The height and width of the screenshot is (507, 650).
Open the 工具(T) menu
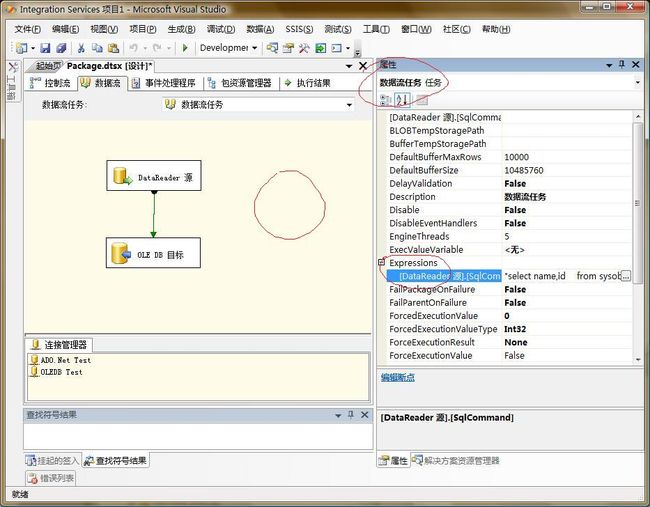(376, 29)
